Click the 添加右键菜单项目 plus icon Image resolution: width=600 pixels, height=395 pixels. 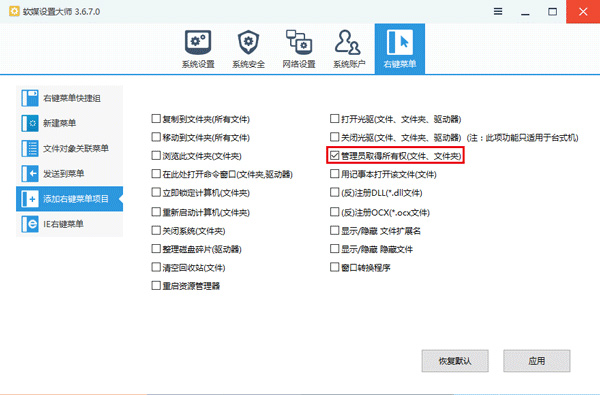(x=30, y=199)
